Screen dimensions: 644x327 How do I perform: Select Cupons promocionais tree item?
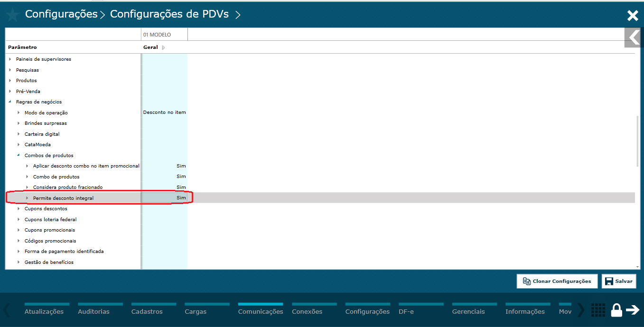[50, 230]
